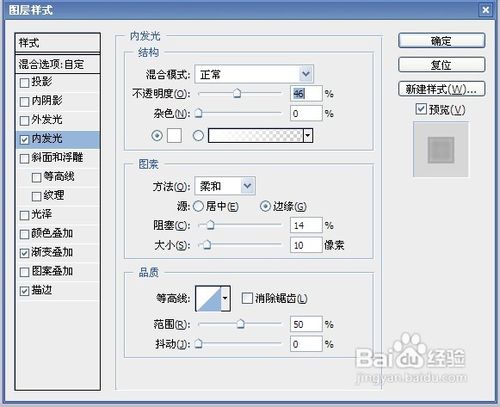
Task: Toggle the 预览 checkbox
Action: click(x=421, y=109)
